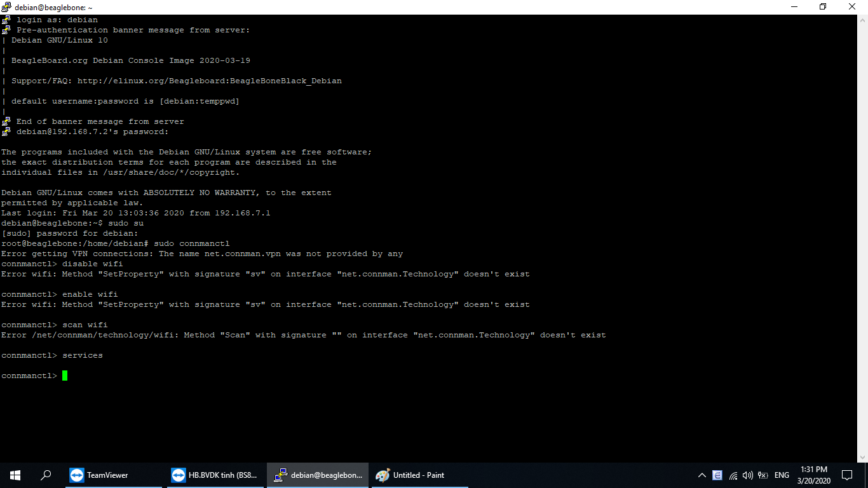Select the debian@beaglebone PuTTY taskbar button
868x488 pixels.
(x=318, y=475)
